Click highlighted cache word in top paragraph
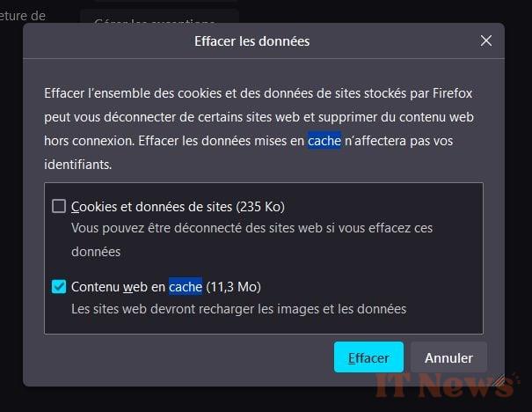 pyautogui.click(x=324, y=141)
